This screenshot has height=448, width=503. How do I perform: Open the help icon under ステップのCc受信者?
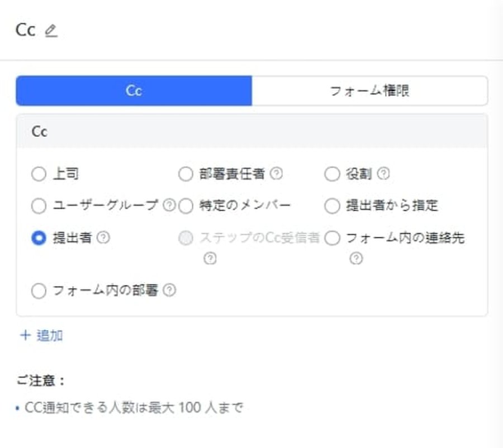[x=210, y=259]
